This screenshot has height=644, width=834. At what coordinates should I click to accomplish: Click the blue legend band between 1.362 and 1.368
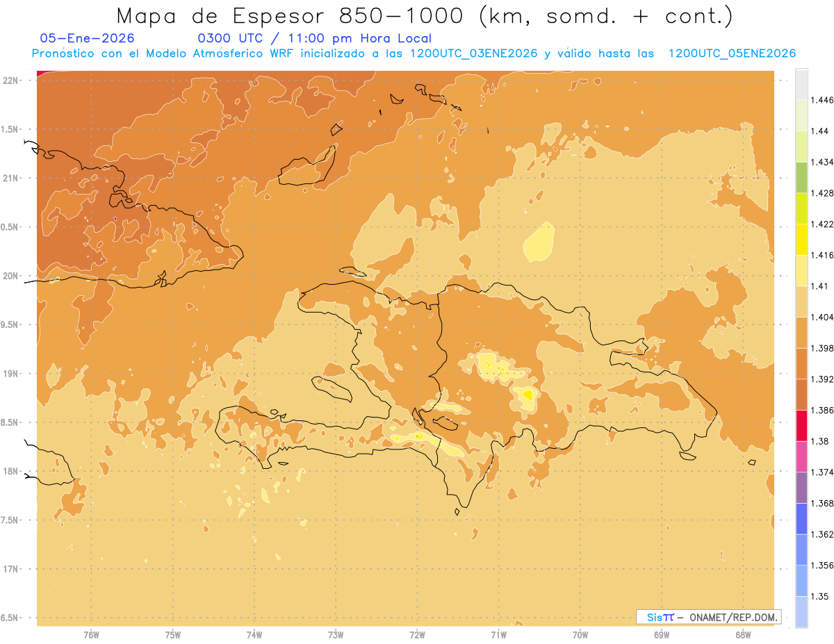click(801, 519)
